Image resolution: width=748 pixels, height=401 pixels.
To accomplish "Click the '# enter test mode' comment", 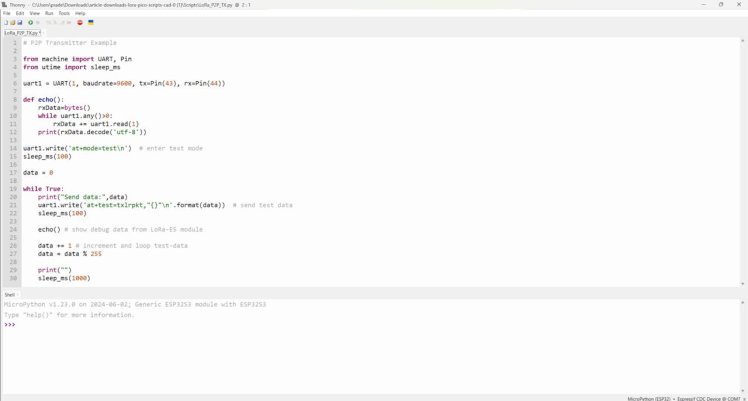I will tap(171, 148).
